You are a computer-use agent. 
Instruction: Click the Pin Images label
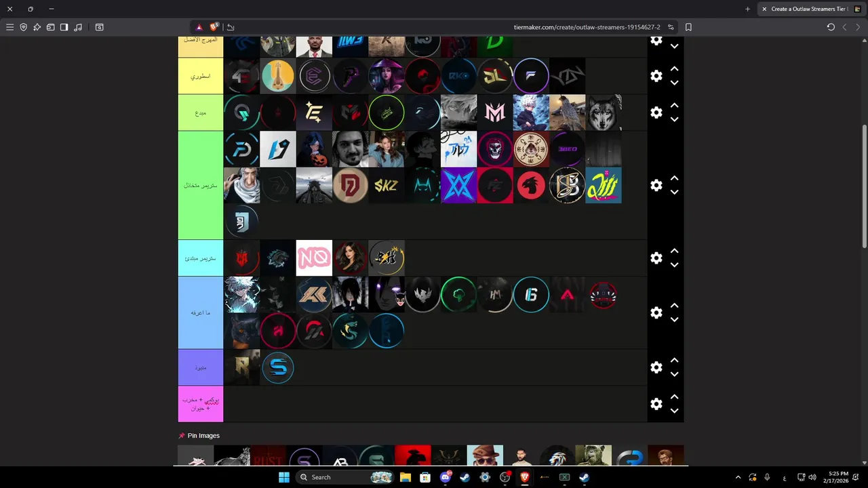click(x=203, y=436)
